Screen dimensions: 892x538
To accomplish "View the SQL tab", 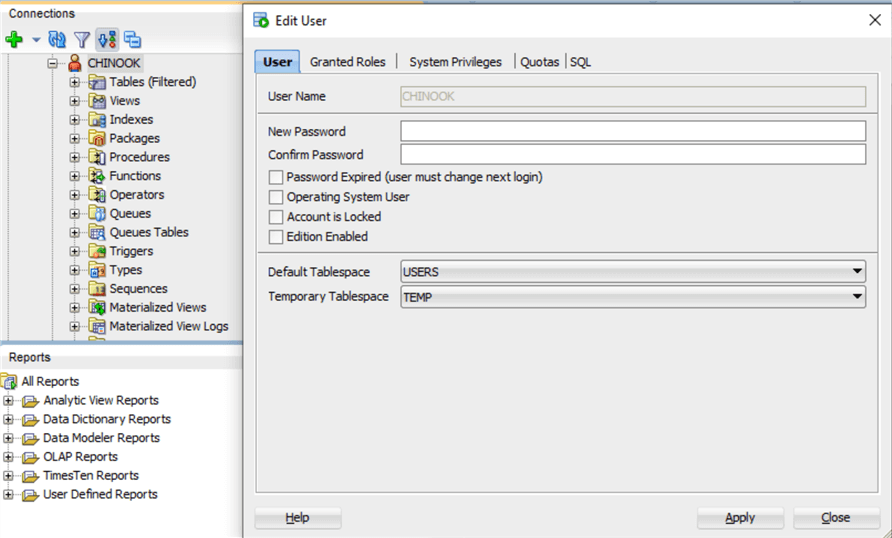I will tap(581, 62).
